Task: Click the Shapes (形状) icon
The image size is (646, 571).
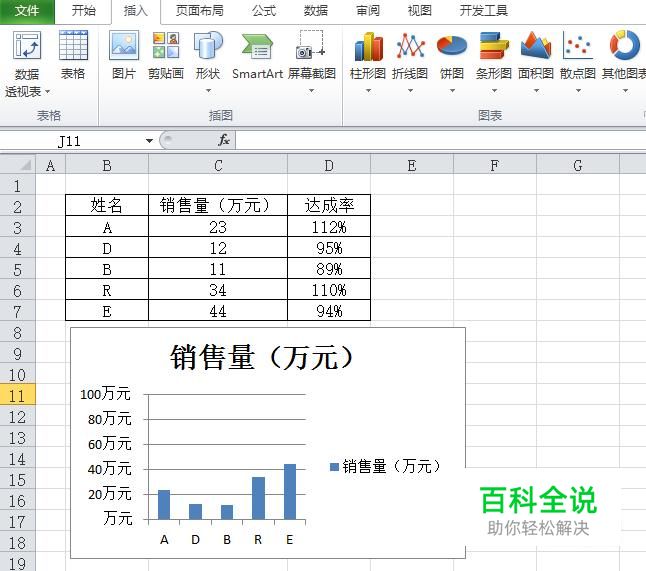Action: click(x=208, y=45)
